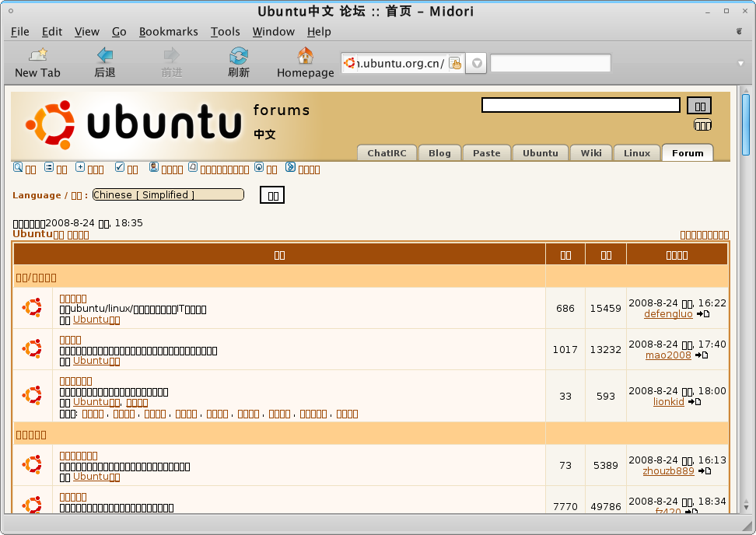Click the scrollbar up arrow
Image resolution: width=756 pixels, height=535 pixels.
pos(745,91)
